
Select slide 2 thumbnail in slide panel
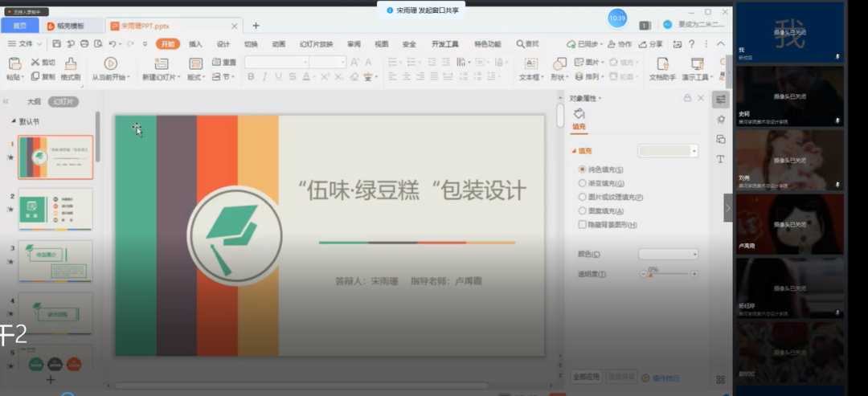pos(55,209)
